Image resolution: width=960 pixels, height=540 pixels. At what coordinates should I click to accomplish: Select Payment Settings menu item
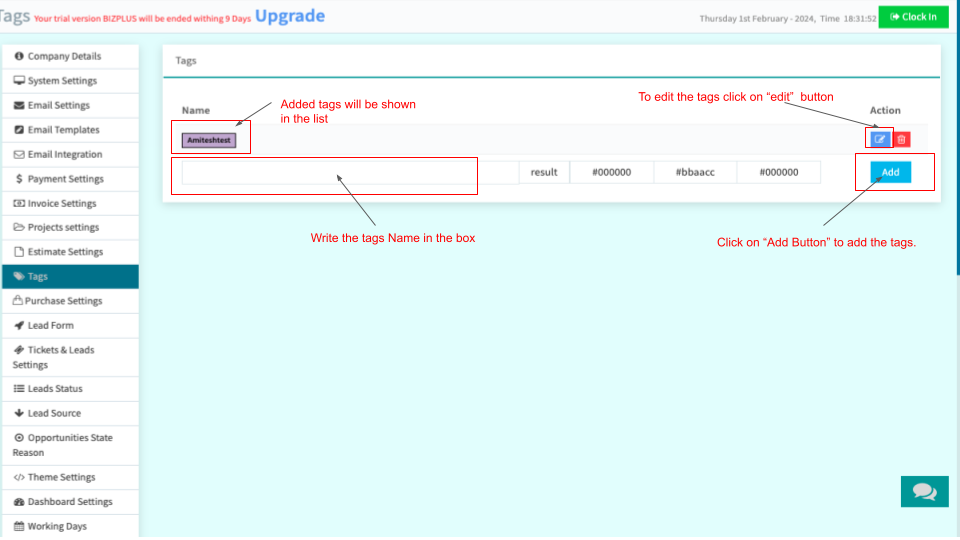click(65, 179)
